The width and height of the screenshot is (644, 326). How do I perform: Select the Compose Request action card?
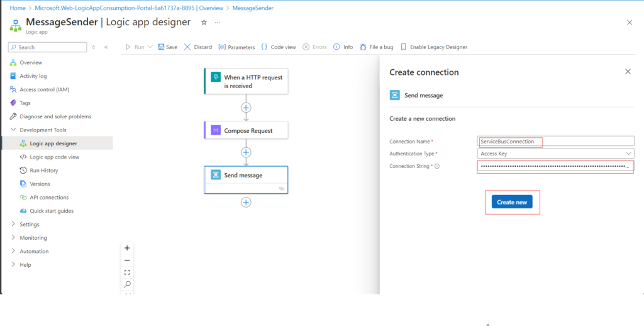(x=246, y=130)
